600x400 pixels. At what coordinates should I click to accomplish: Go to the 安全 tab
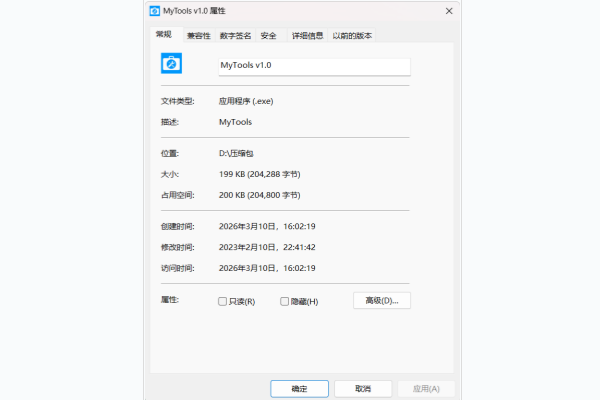coord(268,36)
